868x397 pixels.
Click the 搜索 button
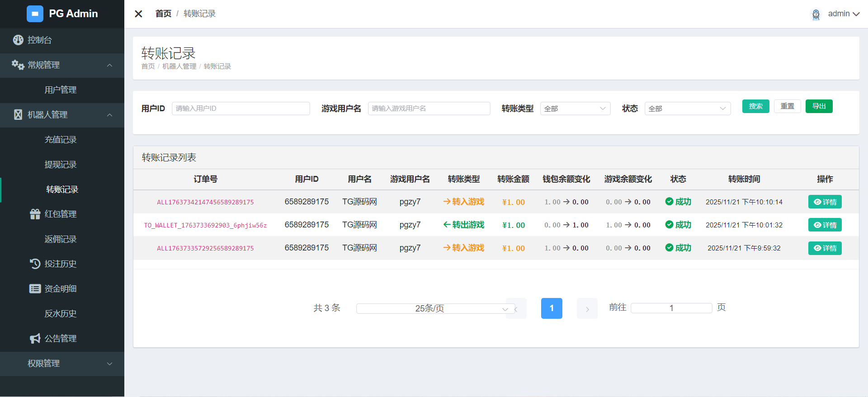click(x=755, y=106)
